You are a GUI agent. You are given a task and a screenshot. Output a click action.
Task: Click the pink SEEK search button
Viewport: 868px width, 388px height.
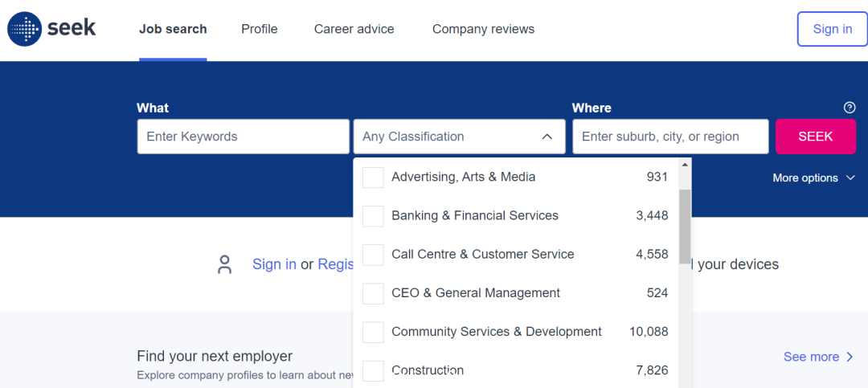click(816, 137)
